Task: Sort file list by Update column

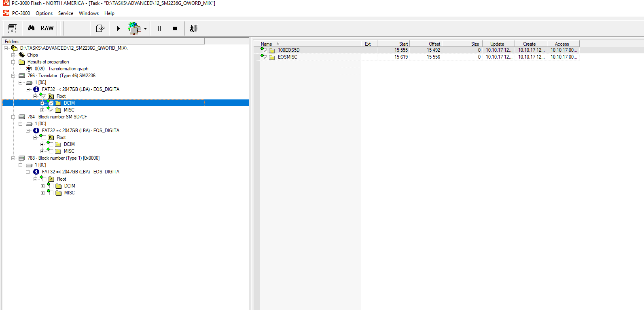Action: tap(498, 44)
